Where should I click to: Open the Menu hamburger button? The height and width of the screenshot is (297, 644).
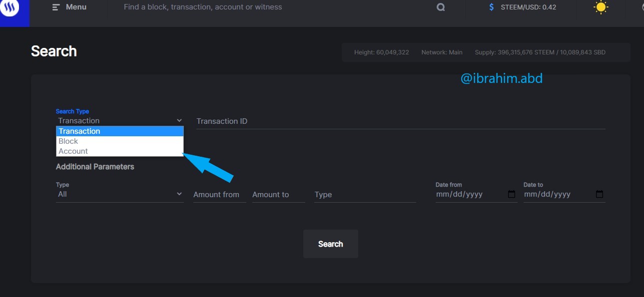tap(69, 7)
